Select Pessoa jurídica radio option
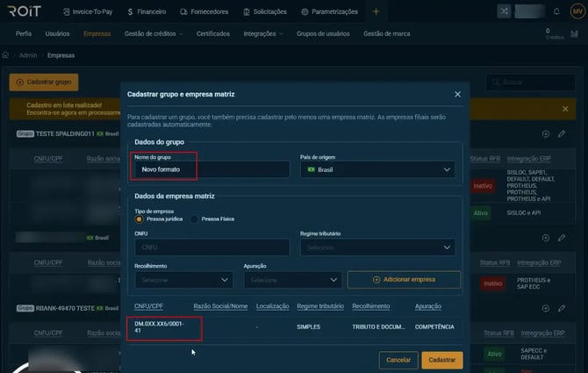The height and width of the screenshot is (373, 588). pyautogui.click(x=139, y=219)
